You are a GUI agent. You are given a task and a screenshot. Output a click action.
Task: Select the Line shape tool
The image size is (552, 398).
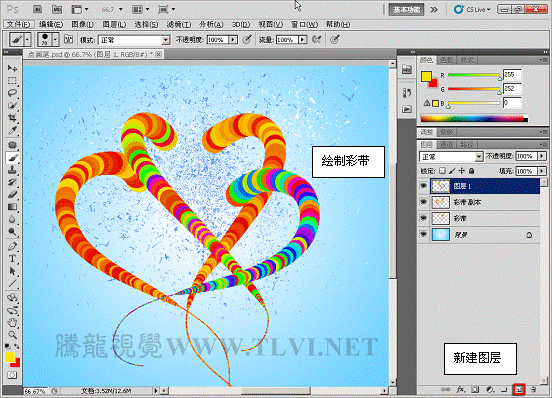coord(12,283)
